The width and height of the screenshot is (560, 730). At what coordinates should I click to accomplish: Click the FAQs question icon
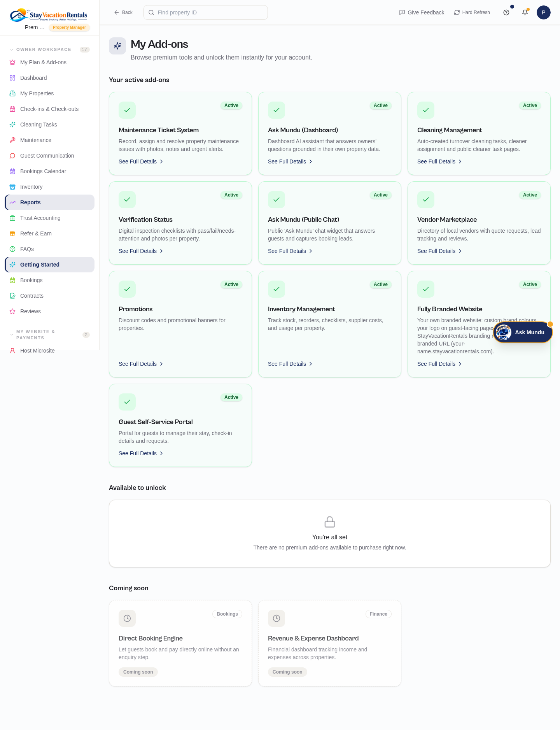pos(12,249)
